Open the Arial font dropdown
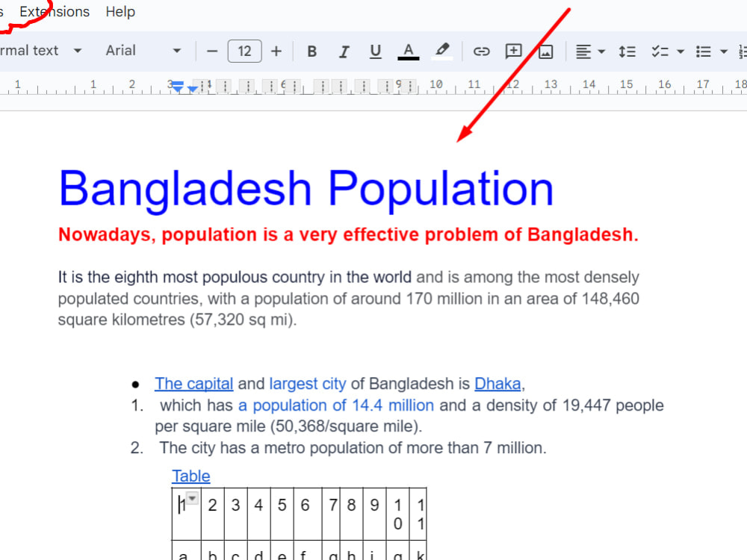The height and width of the screenshot is (560, 747). (x=143, y=51)
